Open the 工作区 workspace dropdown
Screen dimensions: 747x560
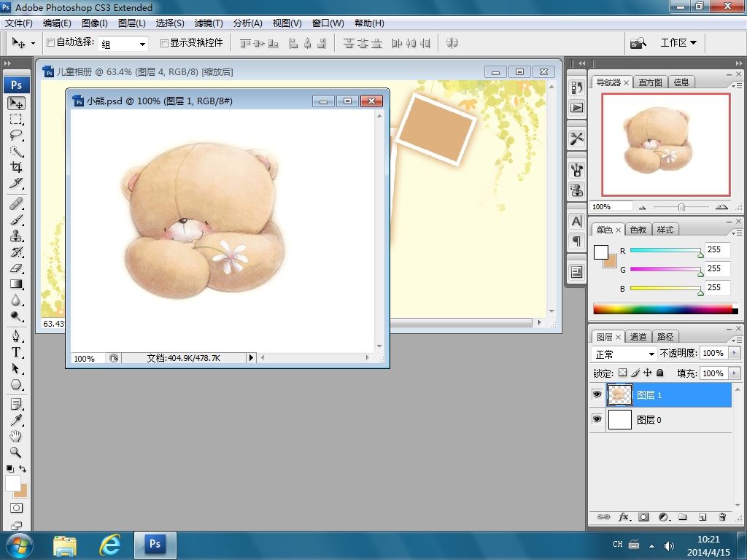678,43
